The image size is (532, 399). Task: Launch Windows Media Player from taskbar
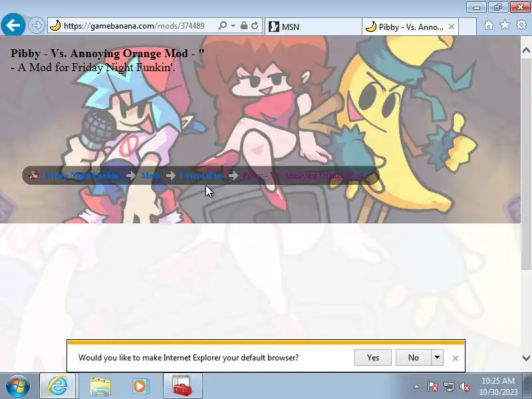pyautogui.click(x=140, y=386)
